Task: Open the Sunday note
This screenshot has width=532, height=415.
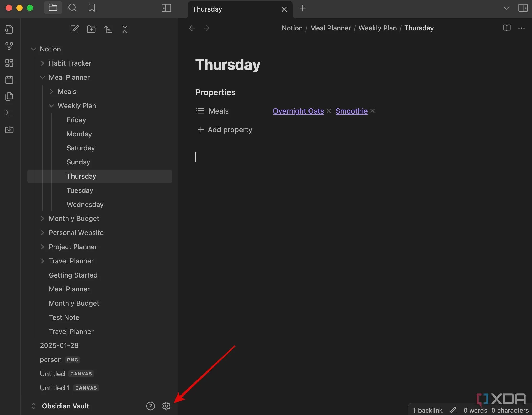Action: (100, 162)
